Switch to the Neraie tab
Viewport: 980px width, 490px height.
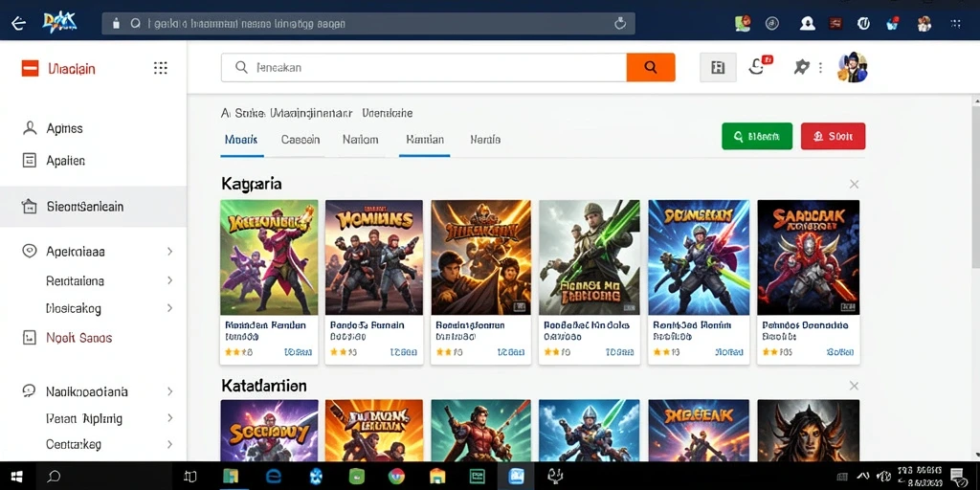(485, 140)
